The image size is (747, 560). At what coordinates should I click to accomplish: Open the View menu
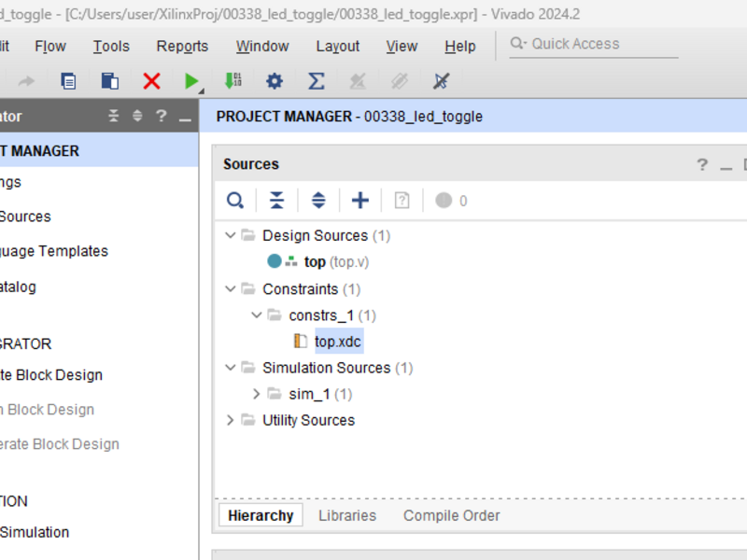(x=402, y=46)
